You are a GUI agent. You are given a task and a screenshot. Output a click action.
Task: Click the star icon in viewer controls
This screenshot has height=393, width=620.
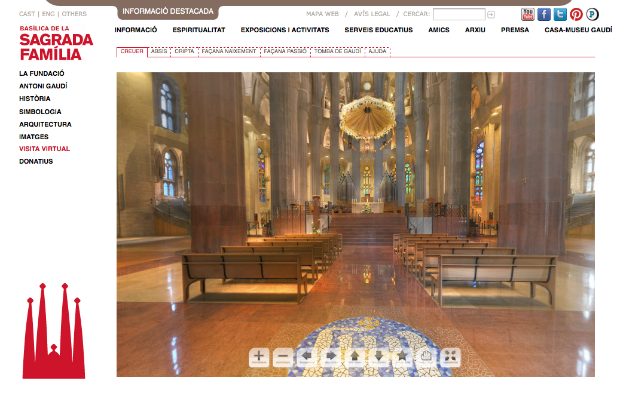(403, 357)
